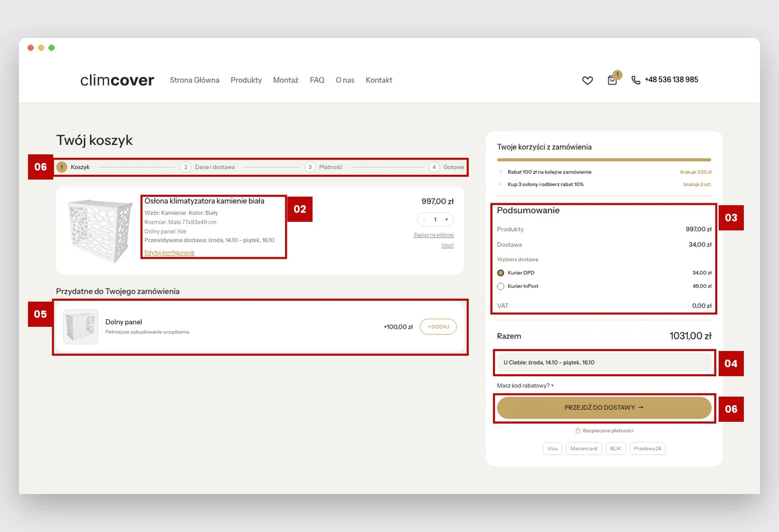
Task: Select the Koszyk step
Action: point(73,167)
